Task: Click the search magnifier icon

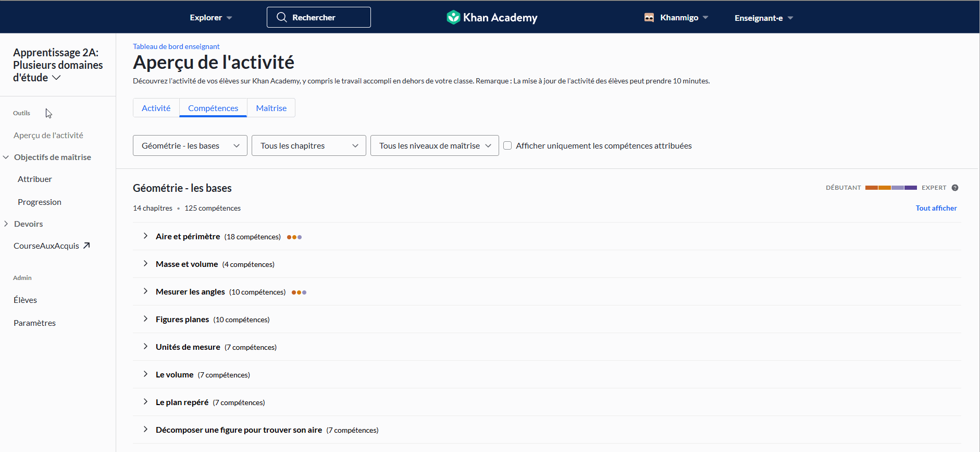Action: pos(281,17)
